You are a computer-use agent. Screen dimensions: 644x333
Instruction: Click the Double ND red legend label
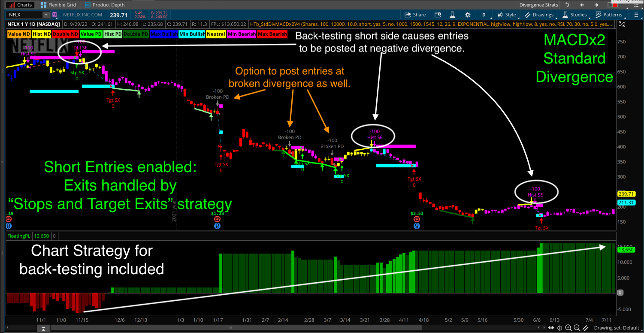[66, 34]
